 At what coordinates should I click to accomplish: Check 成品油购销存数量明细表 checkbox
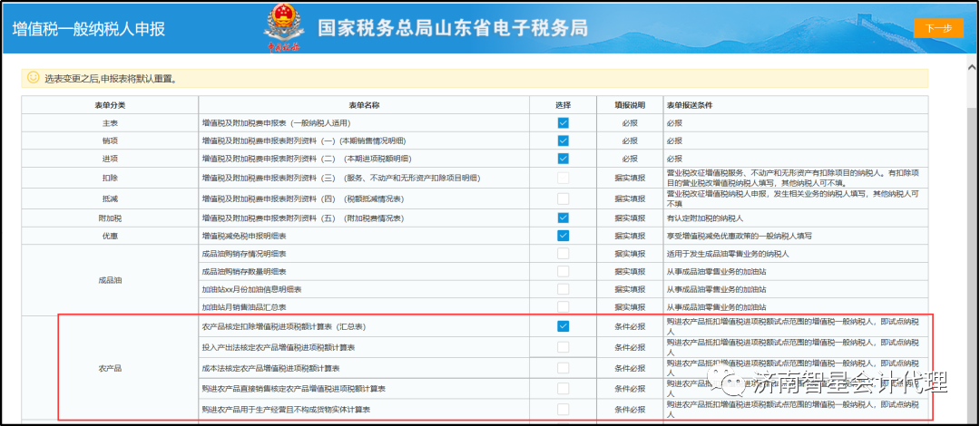(x=563, y=272)
